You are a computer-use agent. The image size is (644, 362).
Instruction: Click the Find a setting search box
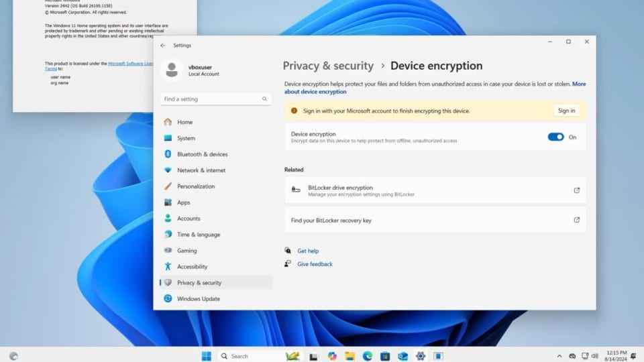pyautogui.click(x=215, y=99)
